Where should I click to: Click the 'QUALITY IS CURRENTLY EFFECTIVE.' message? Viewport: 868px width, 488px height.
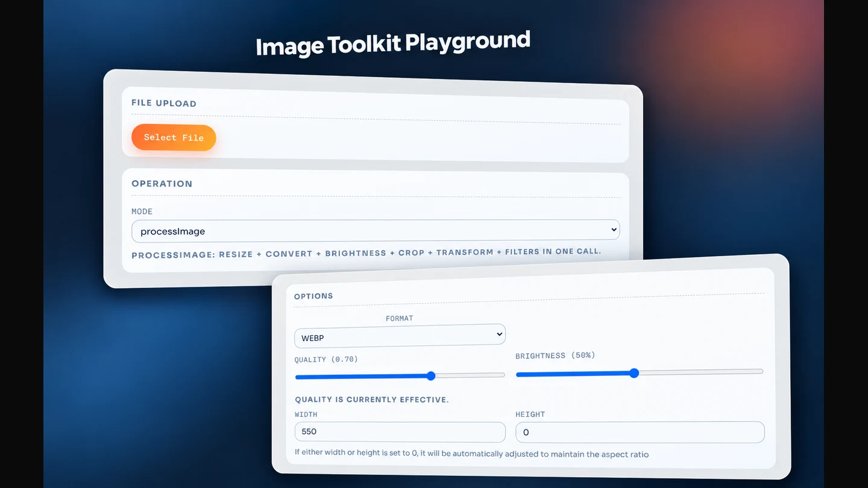(x=372, y=399)
